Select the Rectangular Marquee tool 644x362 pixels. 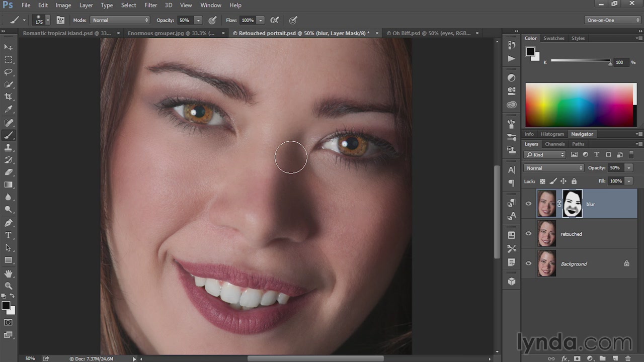(9, 59)
